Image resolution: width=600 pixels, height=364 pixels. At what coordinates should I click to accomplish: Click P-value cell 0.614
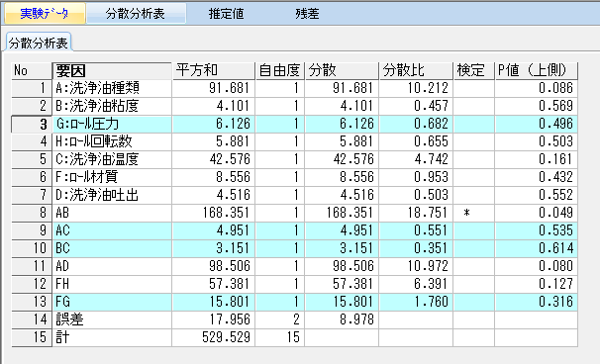536,248
